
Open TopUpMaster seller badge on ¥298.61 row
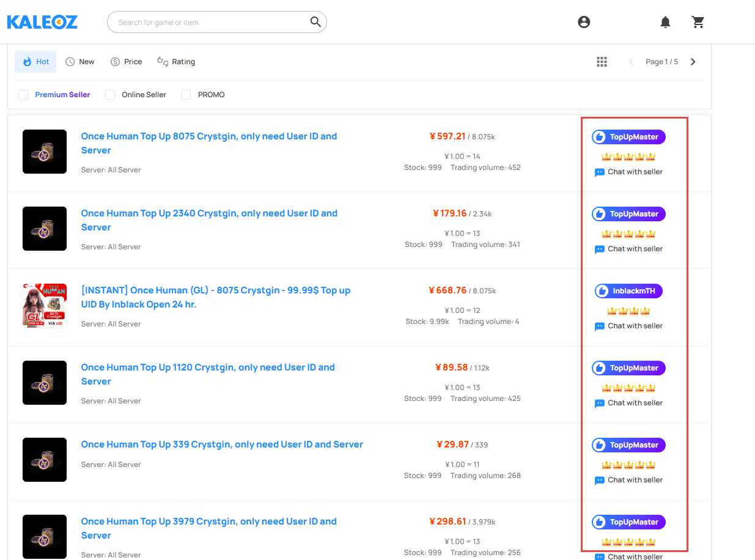click(x=628, y=522)
